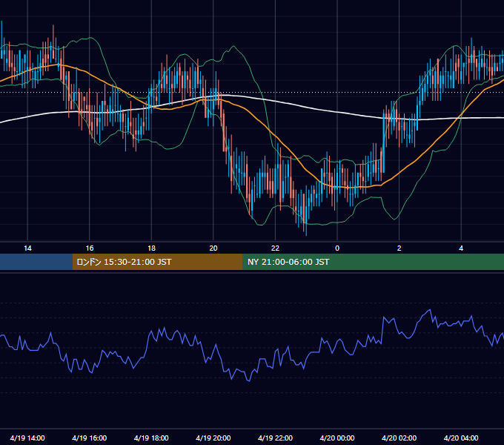The height and width of the screenshot is (445, 504).
Task: Click the 4/19 16:00 time label
Action: coord(90,438)
